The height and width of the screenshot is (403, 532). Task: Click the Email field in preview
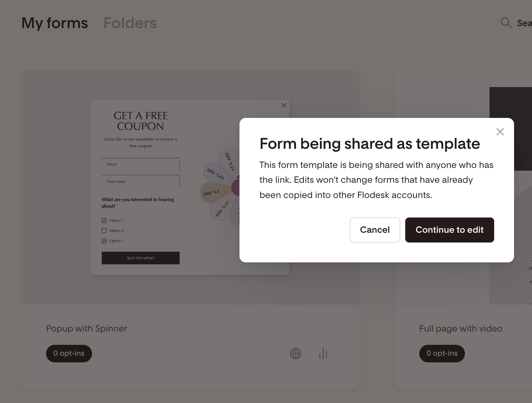(x=140, y=164)
